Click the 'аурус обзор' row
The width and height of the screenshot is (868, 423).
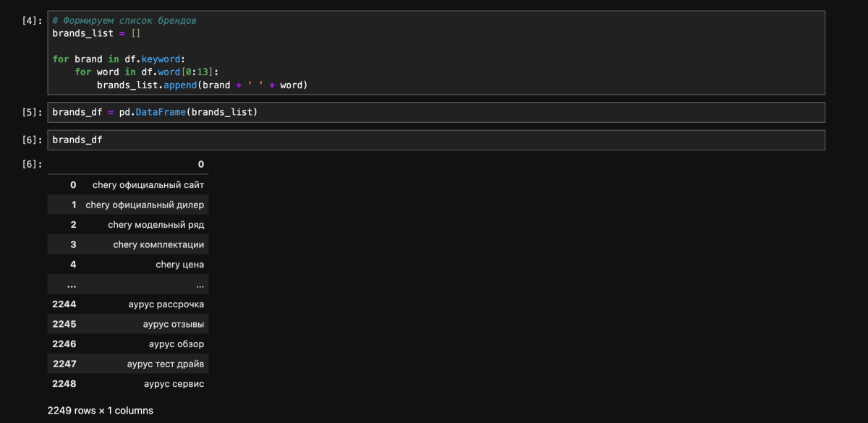pos(176,344)
